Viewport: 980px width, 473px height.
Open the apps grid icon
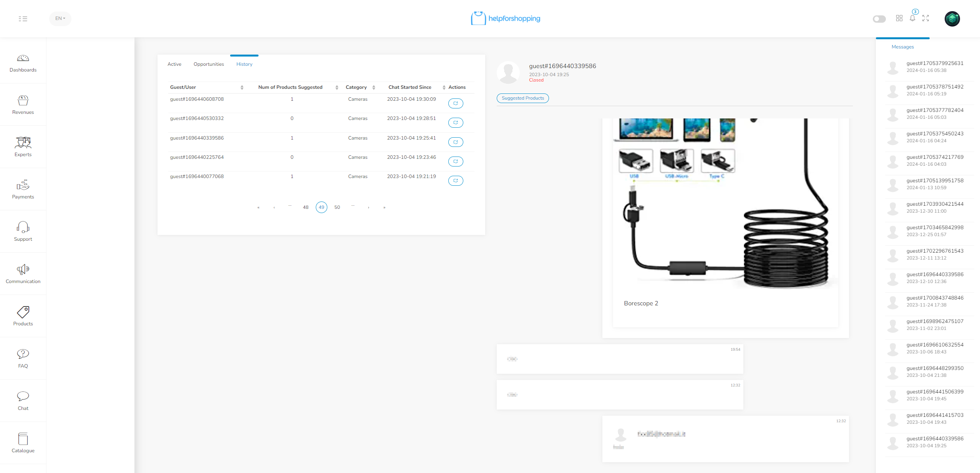click(x=899, y=18)
